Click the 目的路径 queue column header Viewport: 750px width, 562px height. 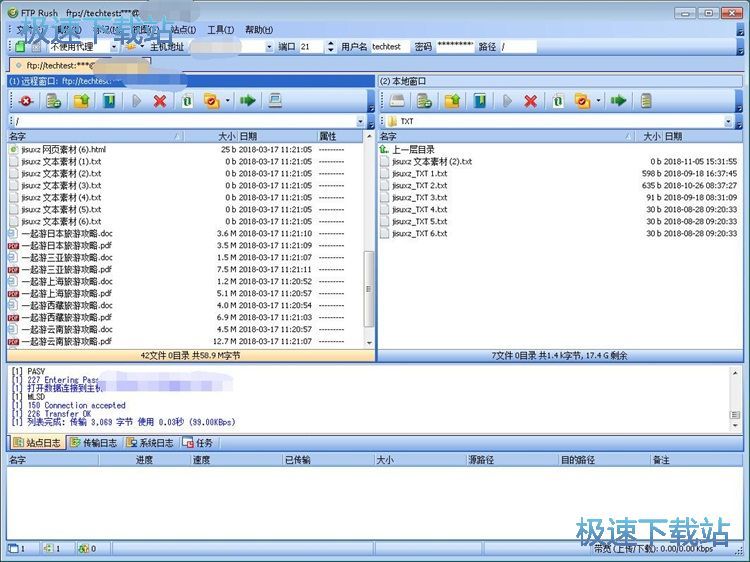[x=605, y=460]
